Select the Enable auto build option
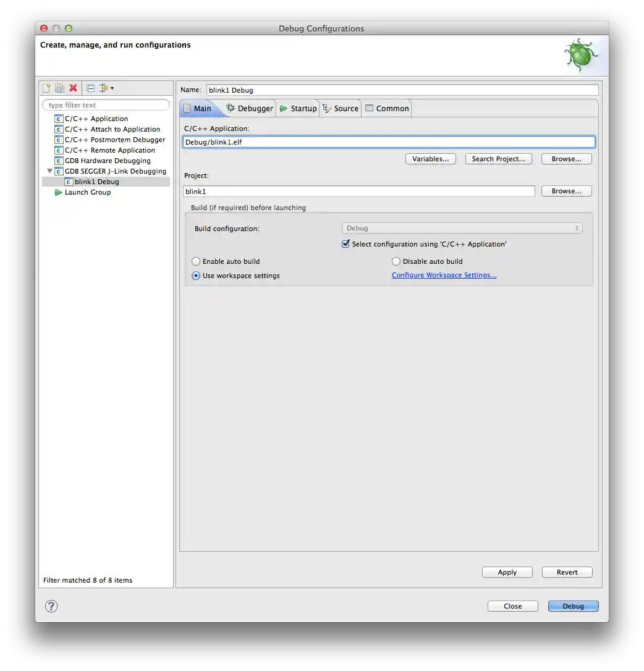644x671 pixels. tap(196, 261)
